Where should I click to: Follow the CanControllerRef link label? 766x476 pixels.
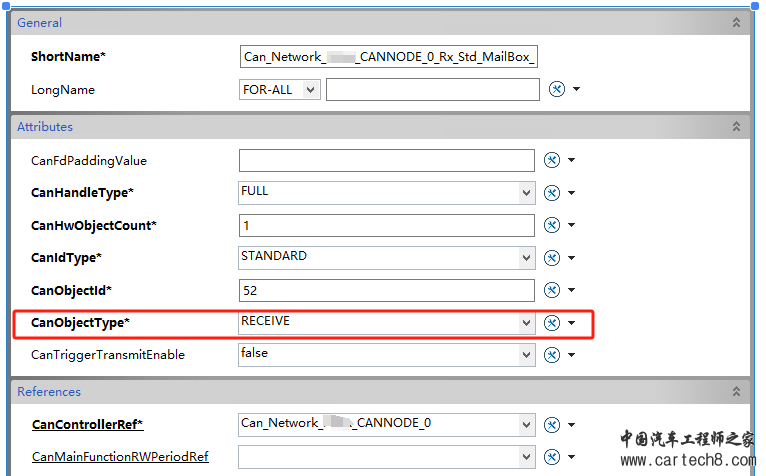click(x=87, y=425)
